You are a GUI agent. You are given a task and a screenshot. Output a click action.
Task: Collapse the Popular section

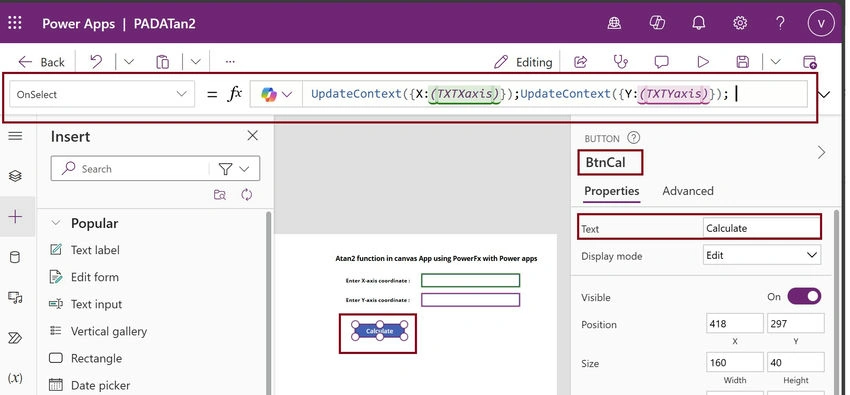(55, 223)
